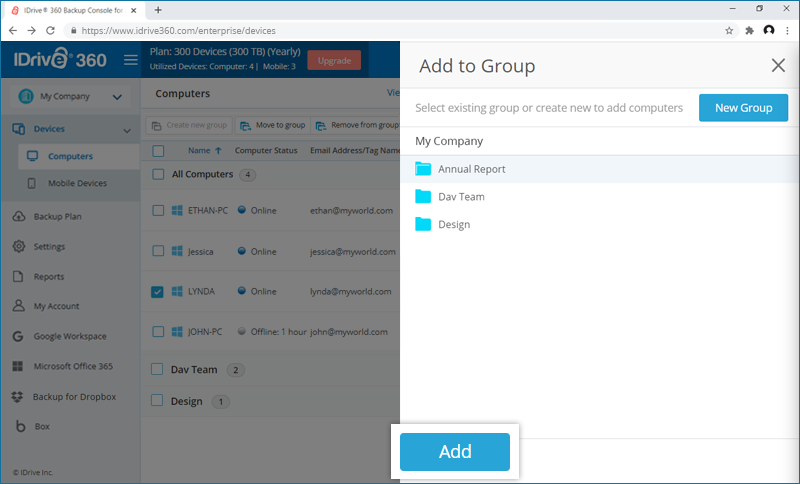Collapse the Devices section chevron
The height and width of the screenshot is (484, 800).
pyautogui.click(x=126, y=130)
